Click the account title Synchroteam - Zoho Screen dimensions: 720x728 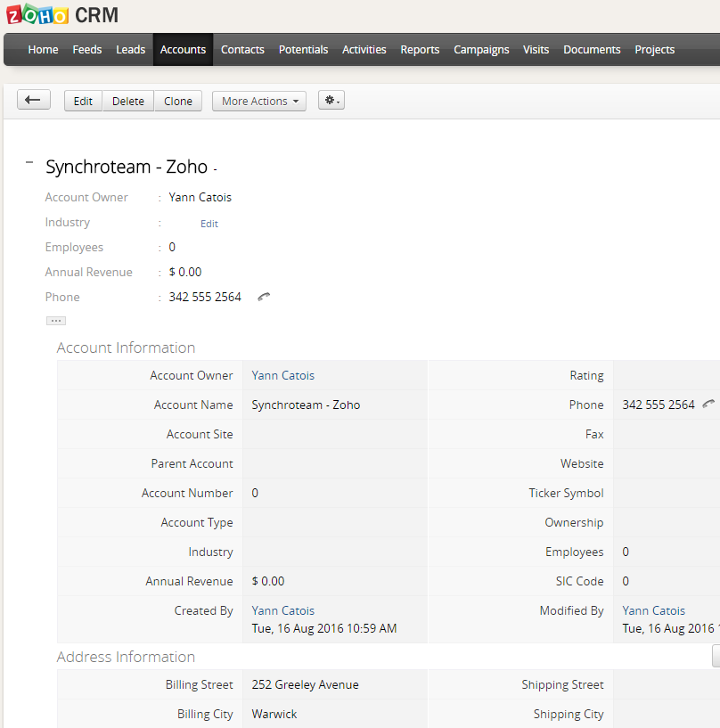click(x=127, y=167)
